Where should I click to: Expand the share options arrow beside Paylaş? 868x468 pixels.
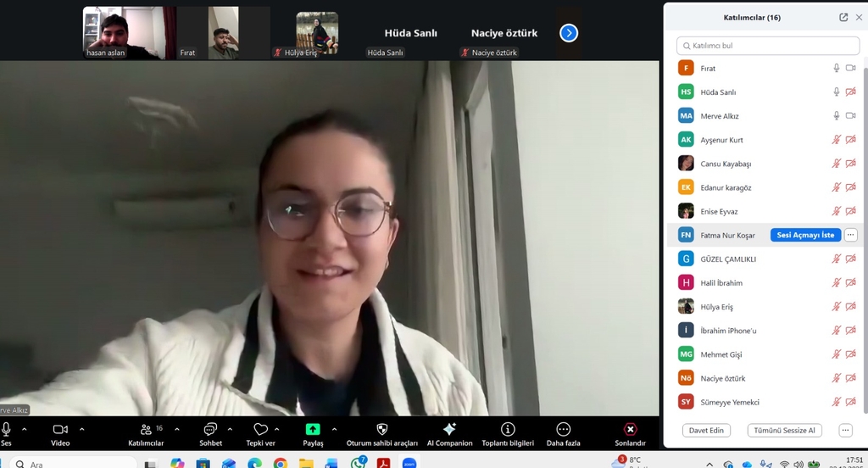[x=334, y=429]
